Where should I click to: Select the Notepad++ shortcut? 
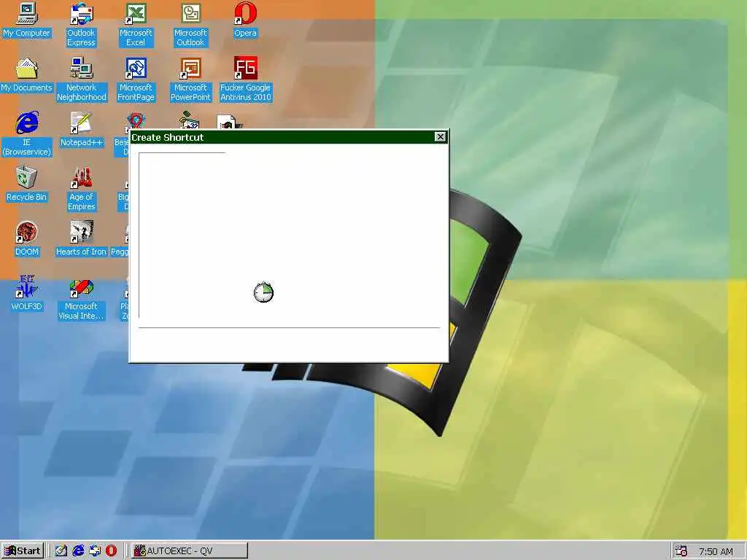point(82,130)
